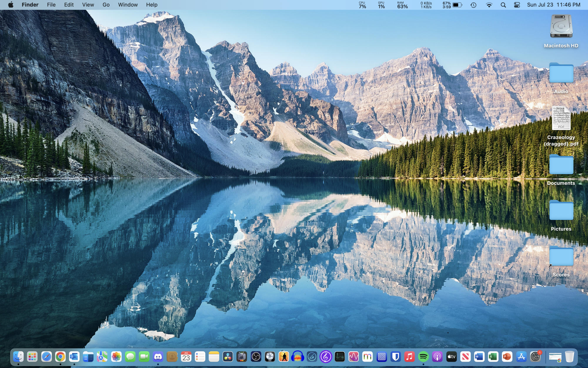Open Spotlight search magnifier
588x368 pixels.
click(503, 5)
